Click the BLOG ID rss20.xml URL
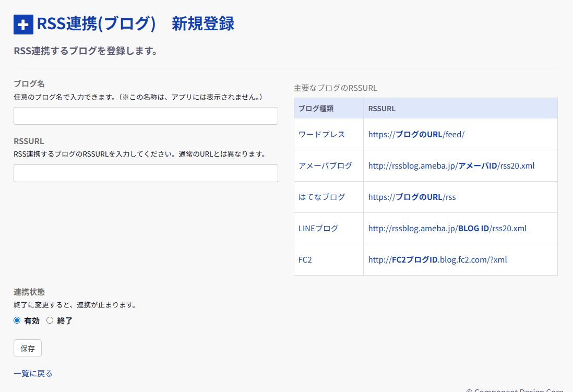The height and width of the screenshot is (392, 573). coord(447,228)
